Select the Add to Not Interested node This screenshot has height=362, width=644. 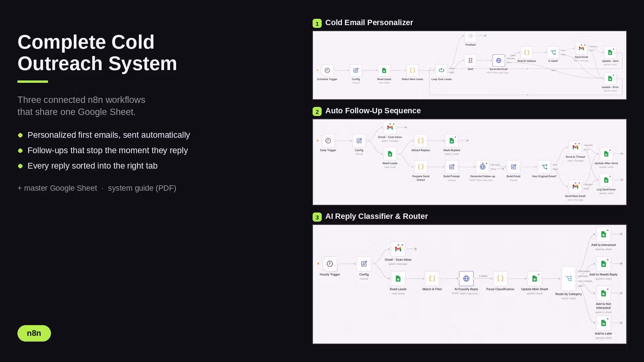coord(603,294)
